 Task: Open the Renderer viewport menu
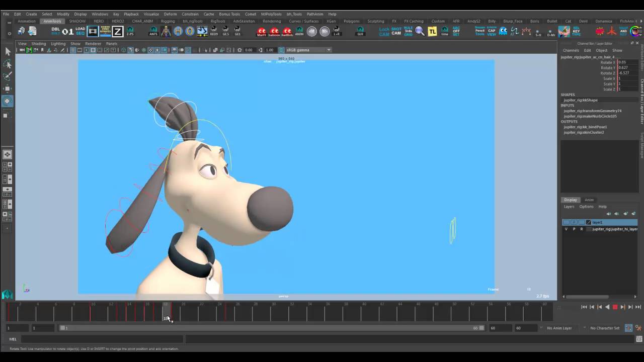point(93,44)
